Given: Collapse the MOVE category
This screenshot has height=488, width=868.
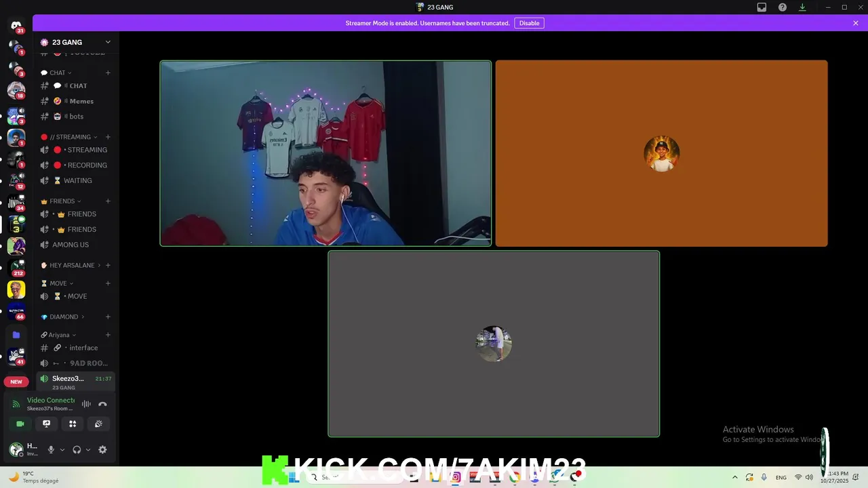Looking at the screenshot, I should (58, 283).
